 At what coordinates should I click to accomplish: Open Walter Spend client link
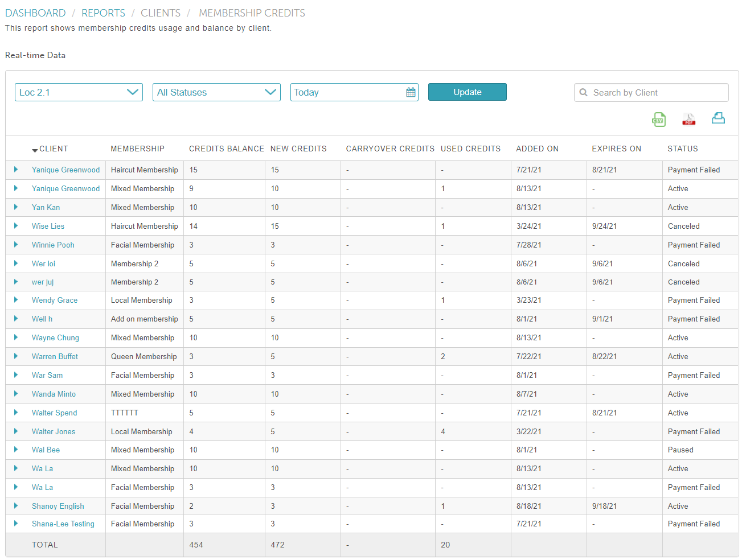(x=54, y=413)
